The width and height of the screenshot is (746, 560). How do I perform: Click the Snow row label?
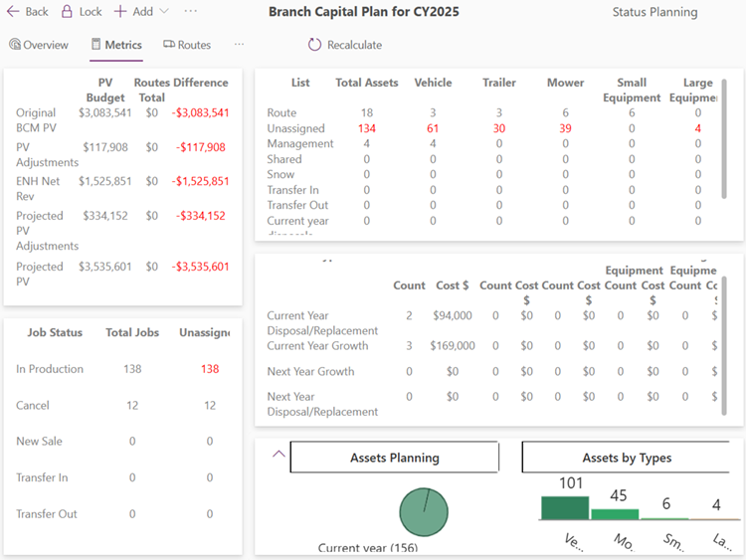point(280,174)
